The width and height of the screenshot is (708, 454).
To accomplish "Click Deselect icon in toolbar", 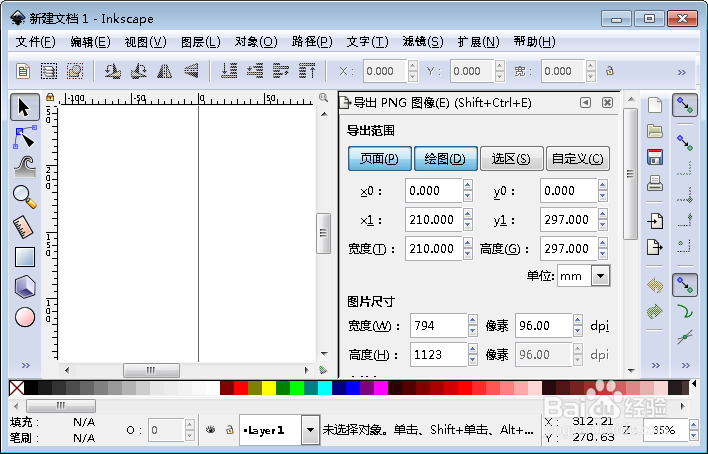I will (x=75, y=71).
